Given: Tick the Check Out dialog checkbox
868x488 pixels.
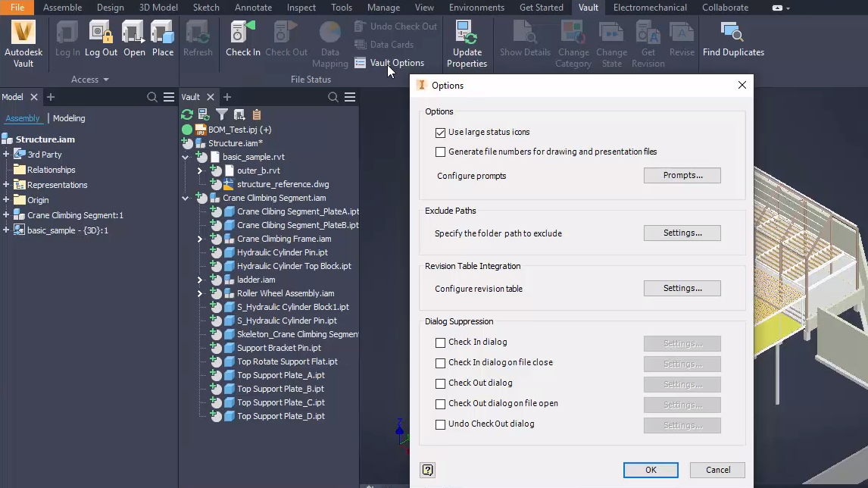Looking at the screenshot, I should click(440, 384).
